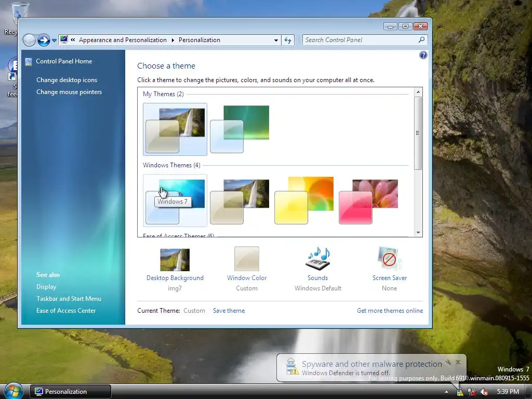
Task: Open the Desktop Background link
Action: click(175, 278)
